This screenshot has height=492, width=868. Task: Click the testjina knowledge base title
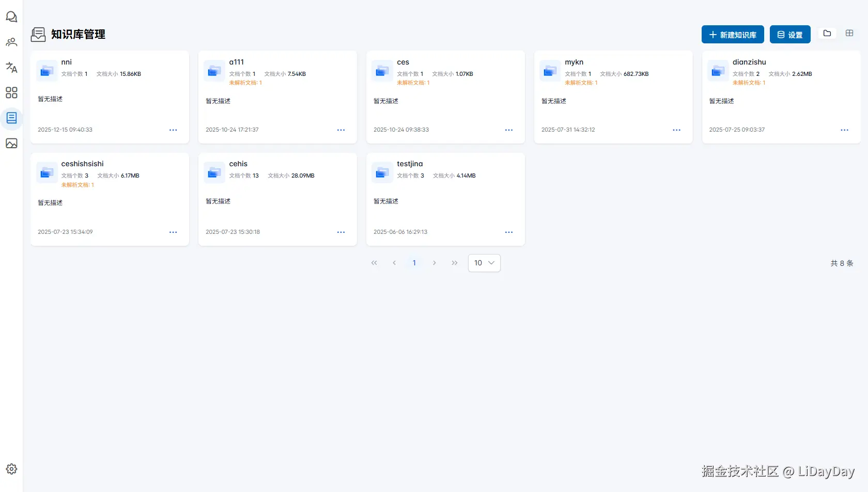point(410,164)
